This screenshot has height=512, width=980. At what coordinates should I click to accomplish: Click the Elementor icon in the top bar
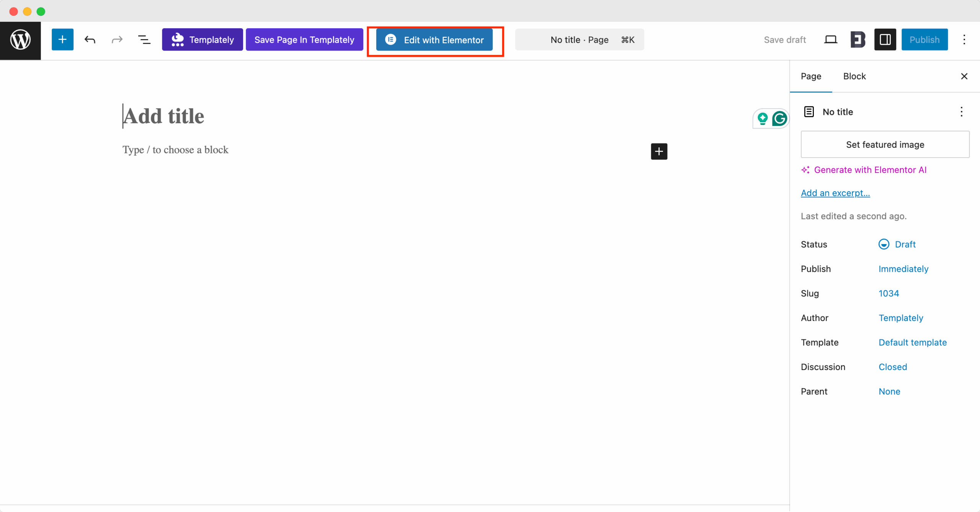[x=857, y=39]
